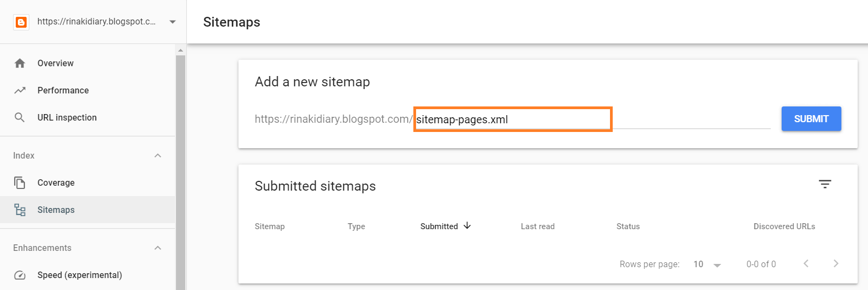Go to previous page of sitemaps
Viewport: 868px width, 290px height.
pos(806,264)
